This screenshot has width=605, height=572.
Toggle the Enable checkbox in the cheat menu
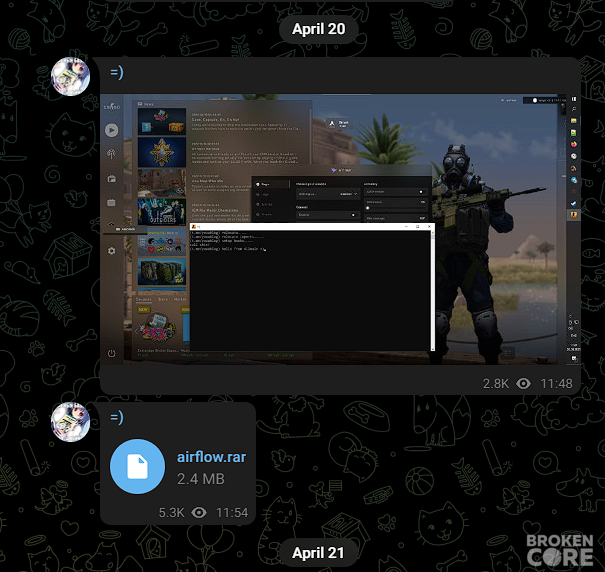(353, 215)
